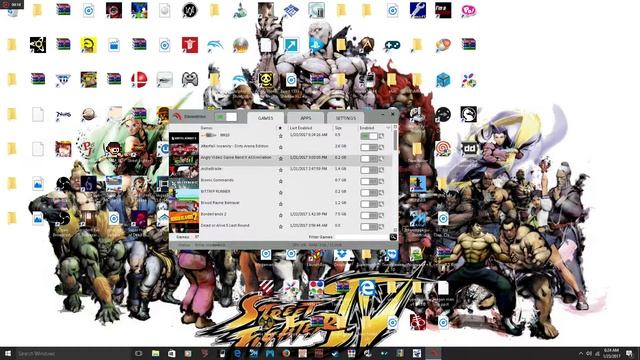Click the options icon beside Borderlands 2 toggle
The width and height of the screenshot is (640, 360).
click(x=381, y=215)
